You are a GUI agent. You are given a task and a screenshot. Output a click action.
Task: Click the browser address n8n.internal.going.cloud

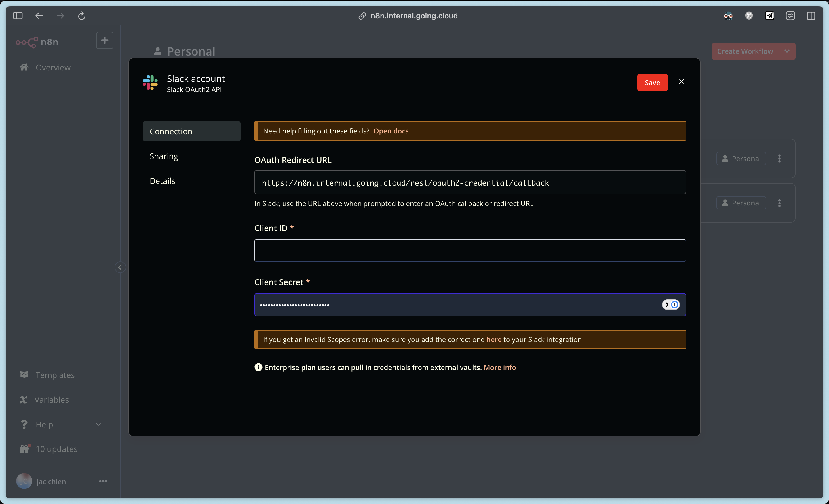tap(414, 16)
